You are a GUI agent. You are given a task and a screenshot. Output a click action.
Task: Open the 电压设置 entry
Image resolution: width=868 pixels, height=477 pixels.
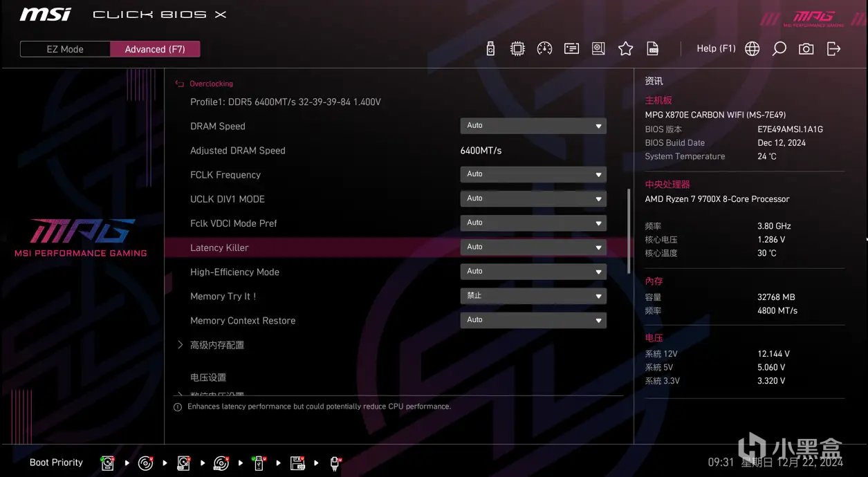pos(208,377)
